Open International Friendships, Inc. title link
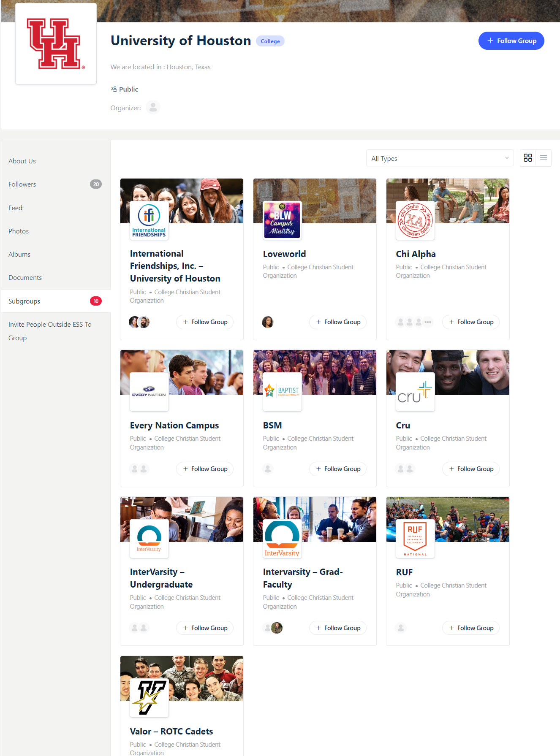The width and height of the screenshot is (560, 756). [175, 266]
